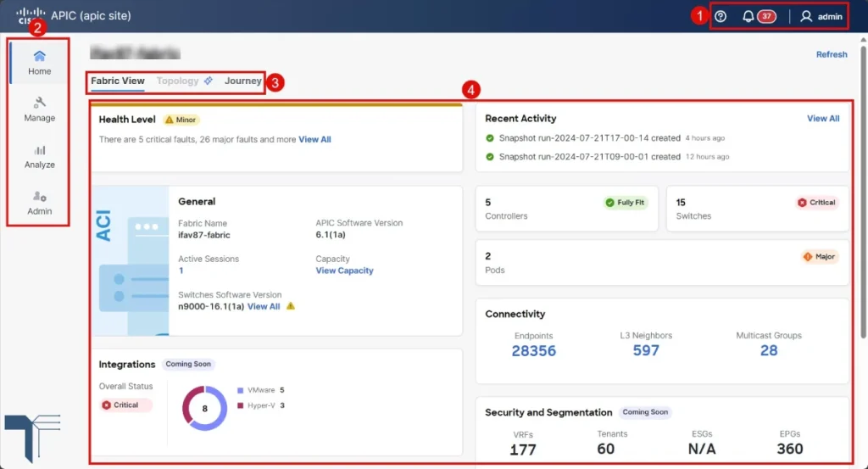Click the Critical switches status badge
Viewport: 868px width, 469px height.
click(816, 203)
